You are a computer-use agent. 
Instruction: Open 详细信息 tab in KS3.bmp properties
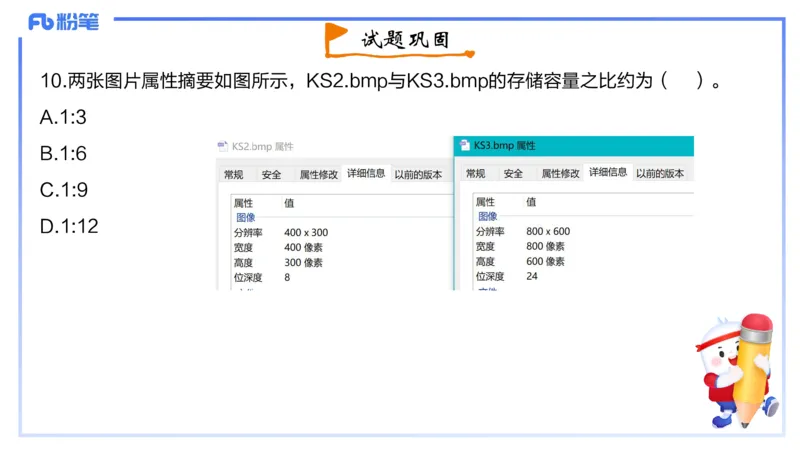pyautogui.click(x=608, y=172)
